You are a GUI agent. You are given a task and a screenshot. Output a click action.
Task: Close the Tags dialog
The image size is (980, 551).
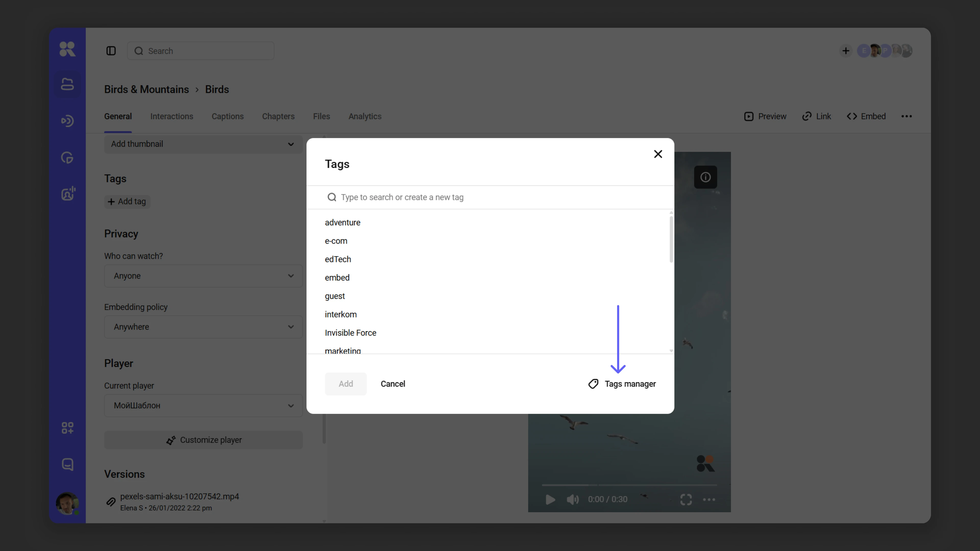[658, 154]
